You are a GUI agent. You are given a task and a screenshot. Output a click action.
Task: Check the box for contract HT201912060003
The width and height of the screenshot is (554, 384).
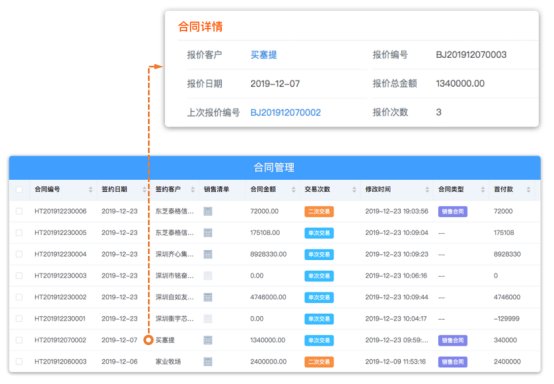[19, 362]
